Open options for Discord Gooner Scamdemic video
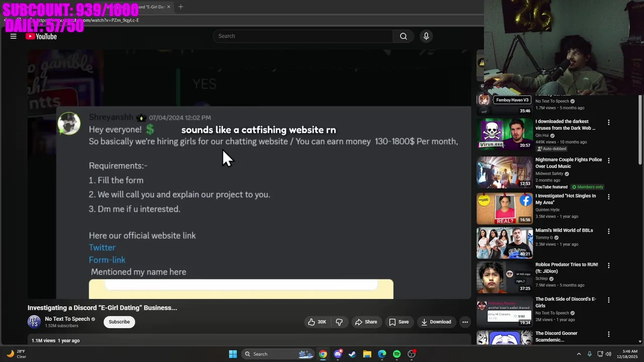The image size is (644, 362). (x=608, y=334)
